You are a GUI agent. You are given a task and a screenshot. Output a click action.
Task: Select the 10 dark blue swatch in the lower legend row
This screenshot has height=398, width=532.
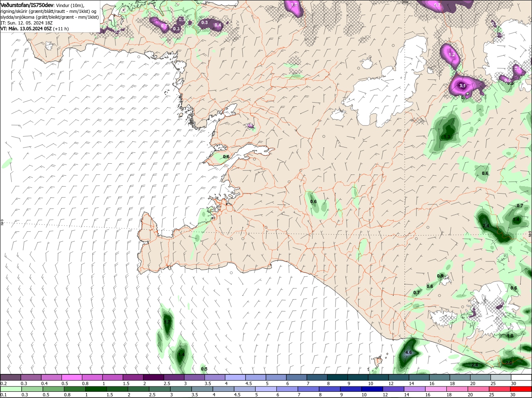[x=373, y=389]
